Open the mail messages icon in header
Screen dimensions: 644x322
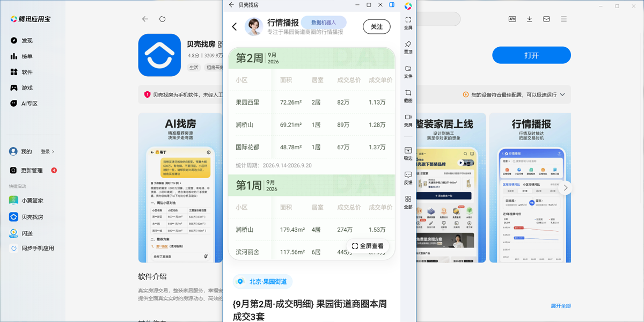(546, 19)
